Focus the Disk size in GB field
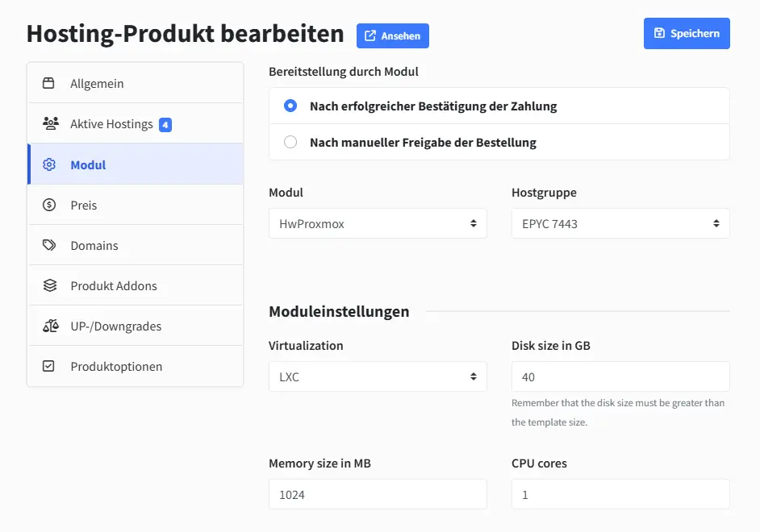The height and width of the screenshot is (532, 760). [620, 376]
